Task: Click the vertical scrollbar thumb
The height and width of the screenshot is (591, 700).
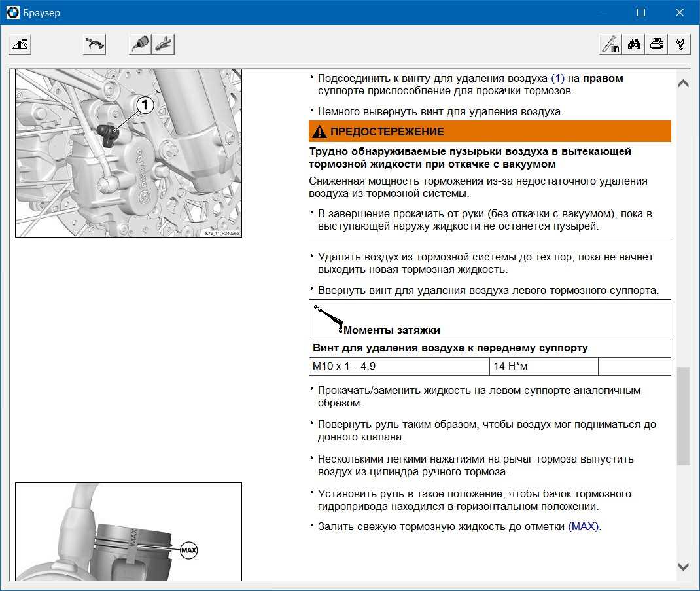Action: pos(683,416)
